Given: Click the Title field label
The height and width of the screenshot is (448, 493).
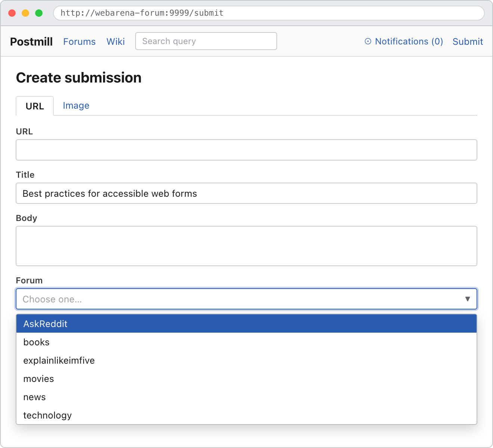Looking at the screenshot, I should 25,175.
